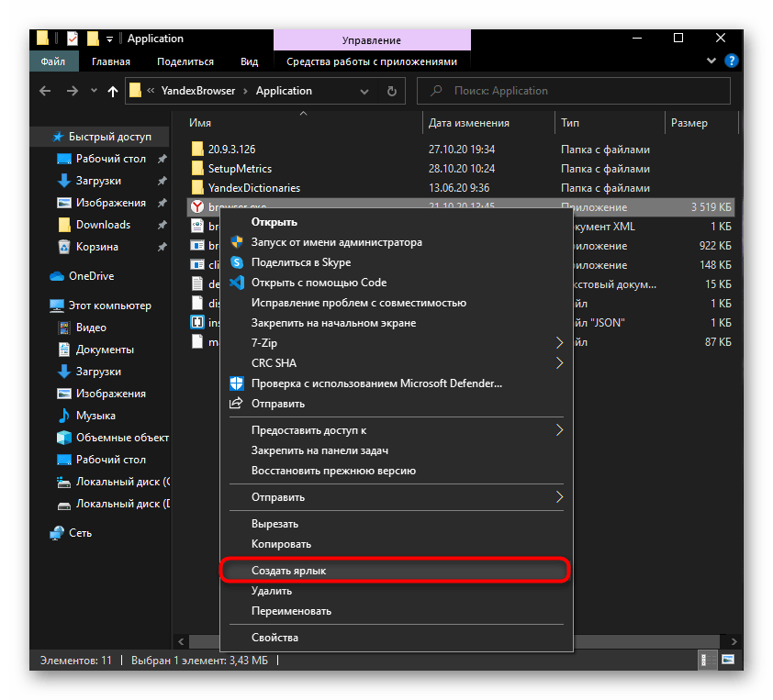Click the YandexBrowser breadcrumb
773x700 pixels.
pos(198,91)
